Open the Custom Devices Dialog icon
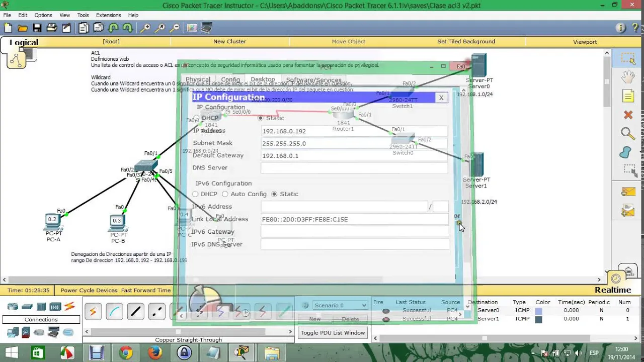This screenshot has width=644, height=362. tap(206, 28)
